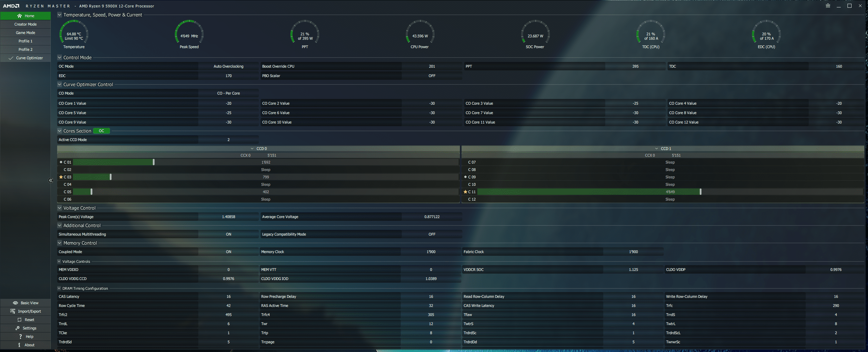
Task: Collapse the CCD 1 core group
Action: [x=657, y=149]
